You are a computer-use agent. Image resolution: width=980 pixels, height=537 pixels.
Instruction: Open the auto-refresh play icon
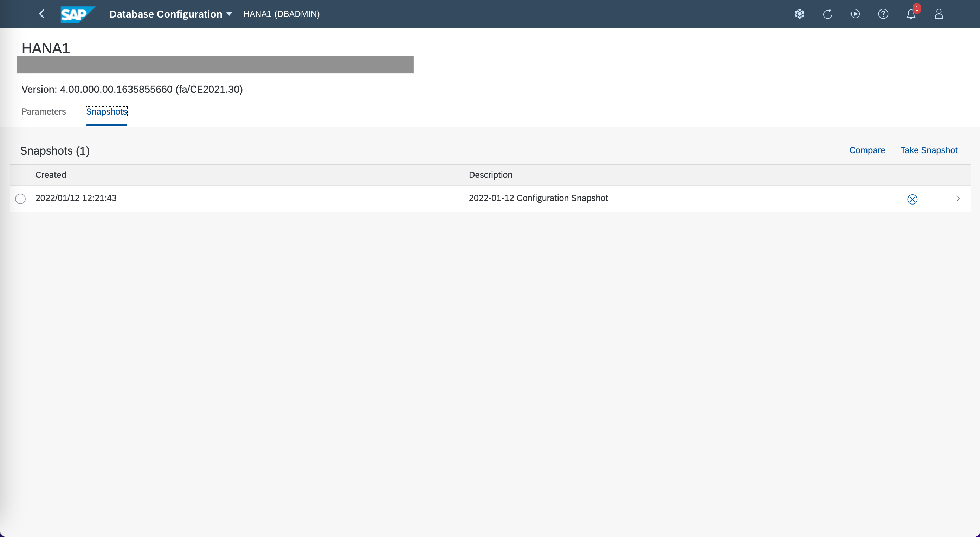point(855,14)
